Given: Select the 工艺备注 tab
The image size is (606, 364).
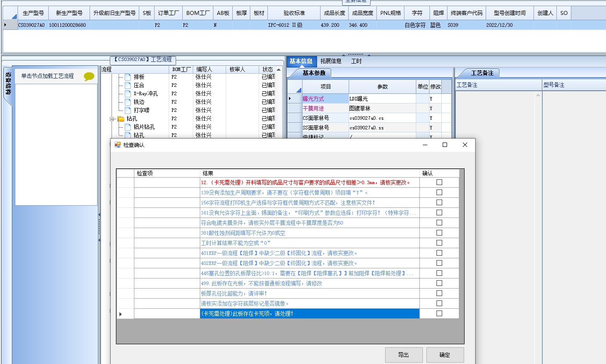Looking at the screenshot, I should coord(482,73).
